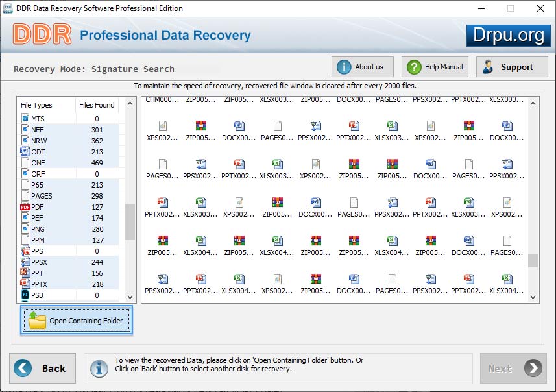Screen dimensions: 556x392
Task: Select the ODT document icon
Action: click(x=25, y=151)
